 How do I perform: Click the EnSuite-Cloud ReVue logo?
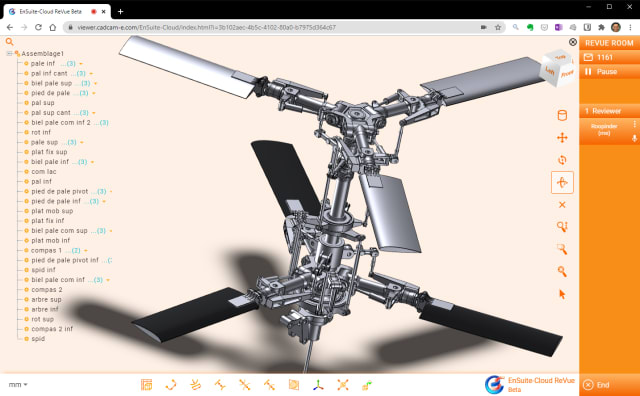pyautogui.click(x=529, y=384)
